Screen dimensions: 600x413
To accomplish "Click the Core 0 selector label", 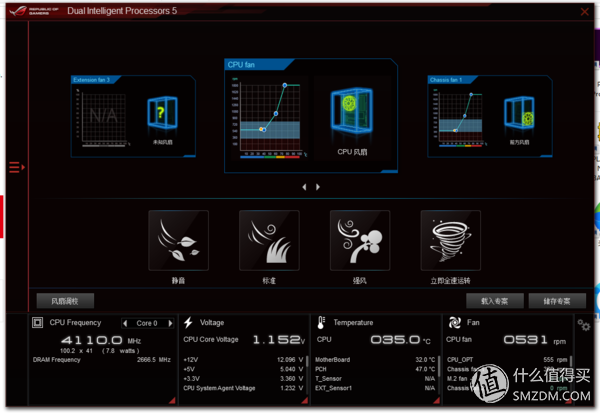I will pyautogui.click(x=147, y=323).
